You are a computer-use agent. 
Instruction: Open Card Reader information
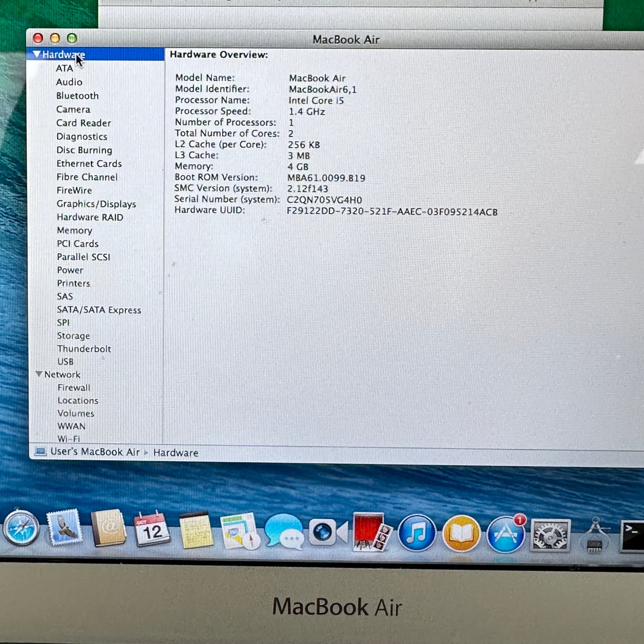click(x=83, y=123)
